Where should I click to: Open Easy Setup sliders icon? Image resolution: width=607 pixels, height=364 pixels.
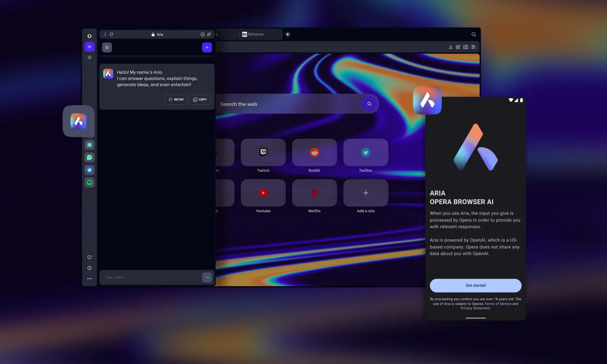coord(473,47)
